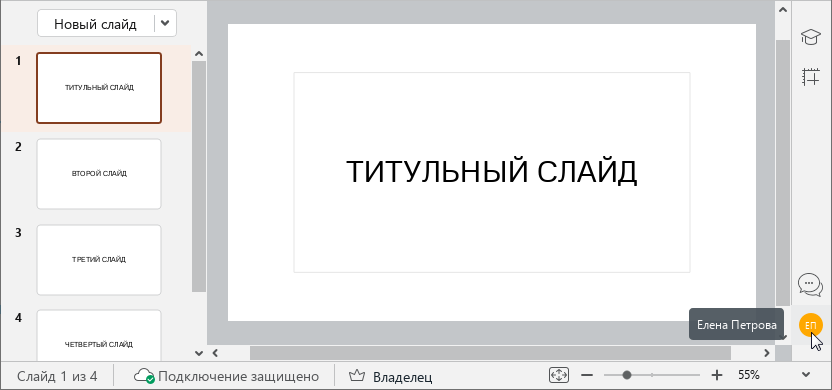Open the Новый слайд dropdown arrow
The height and width of the screenshot is (390, 832).
coord(165,24)
